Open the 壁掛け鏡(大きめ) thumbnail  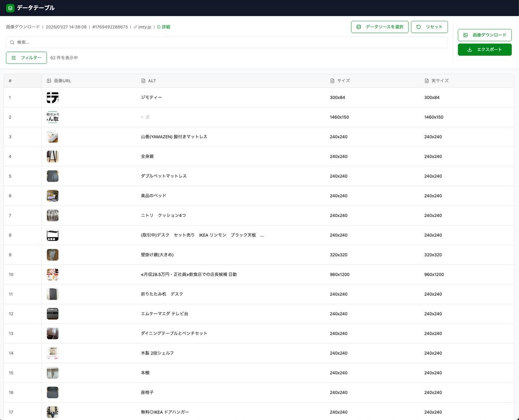53,255
